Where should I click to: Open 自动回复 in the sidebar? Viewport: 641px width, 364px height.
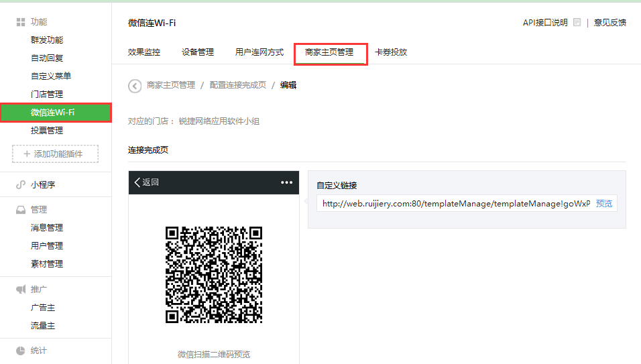47,58
